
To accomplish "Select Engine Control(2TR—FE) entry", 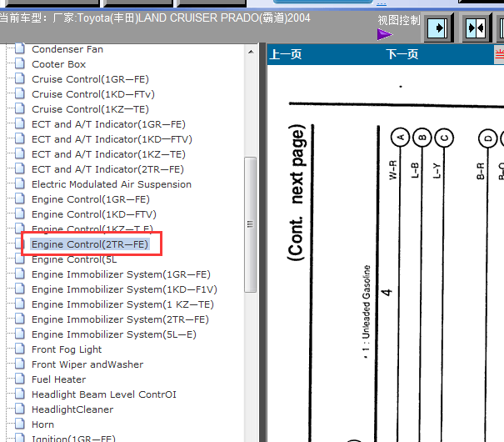I will tap(90, 244).
